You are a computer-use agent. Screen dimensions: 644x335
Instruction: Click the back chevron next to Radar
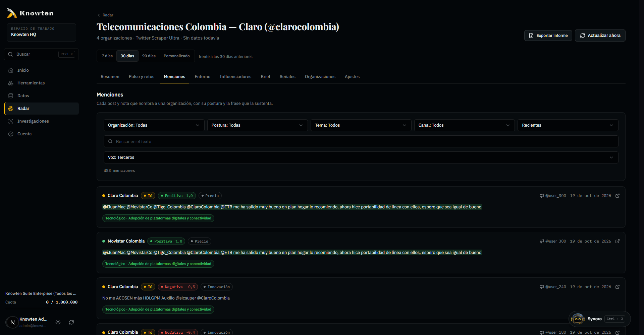click(99, 15)
